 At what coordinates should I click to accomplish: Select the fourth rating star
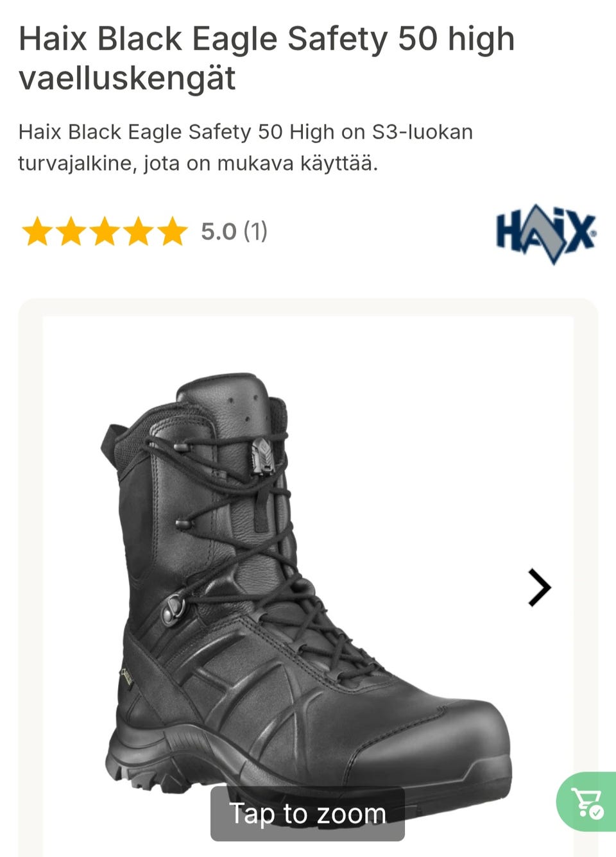coord(139,232)
